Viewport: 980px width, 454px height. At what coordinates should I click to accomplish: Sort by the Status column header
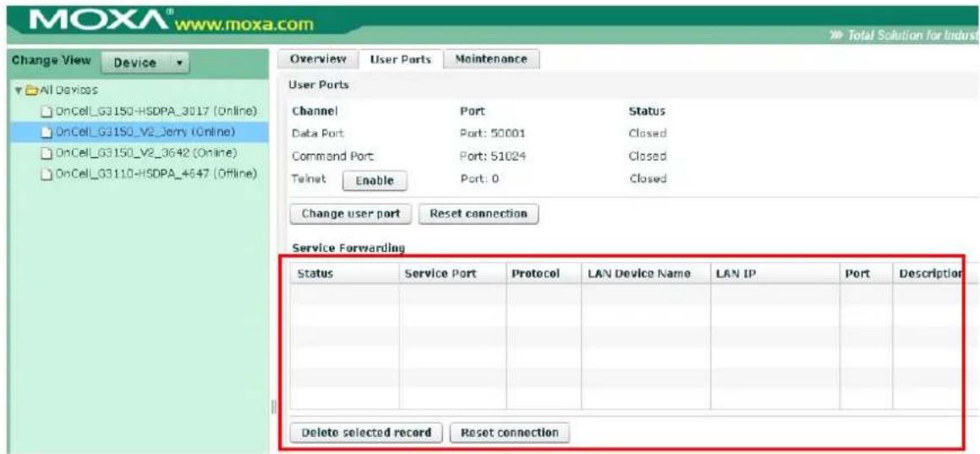tap(344, 274)
